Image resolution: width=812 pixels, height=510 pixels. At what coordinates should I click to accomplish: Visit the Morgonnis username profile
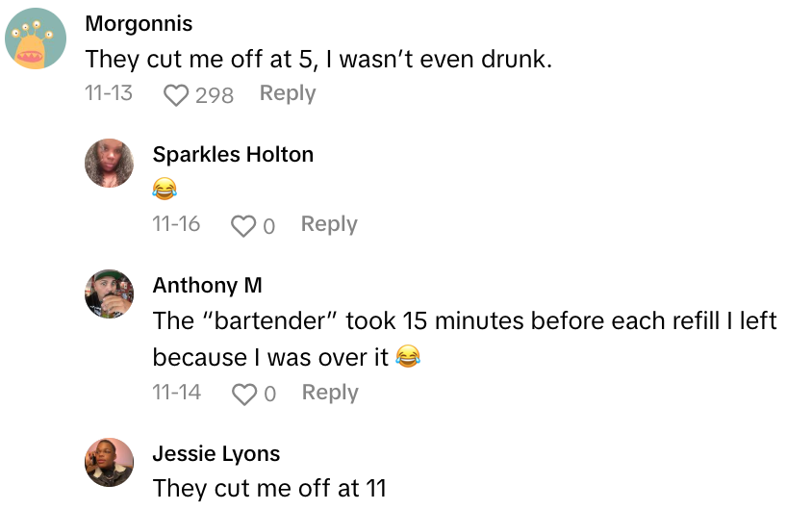pyautogui.click(x=139, y=23)
